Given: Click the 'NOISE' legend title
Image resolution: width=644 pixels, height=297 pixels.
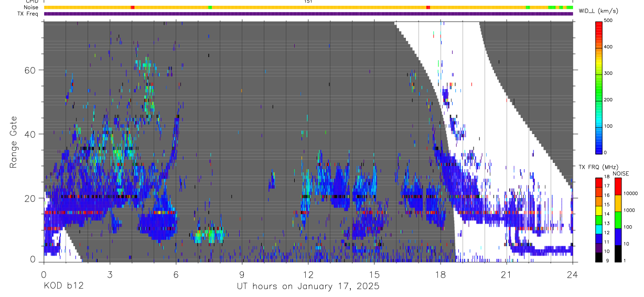Looking at the screenshot, I should coord(620,173).
